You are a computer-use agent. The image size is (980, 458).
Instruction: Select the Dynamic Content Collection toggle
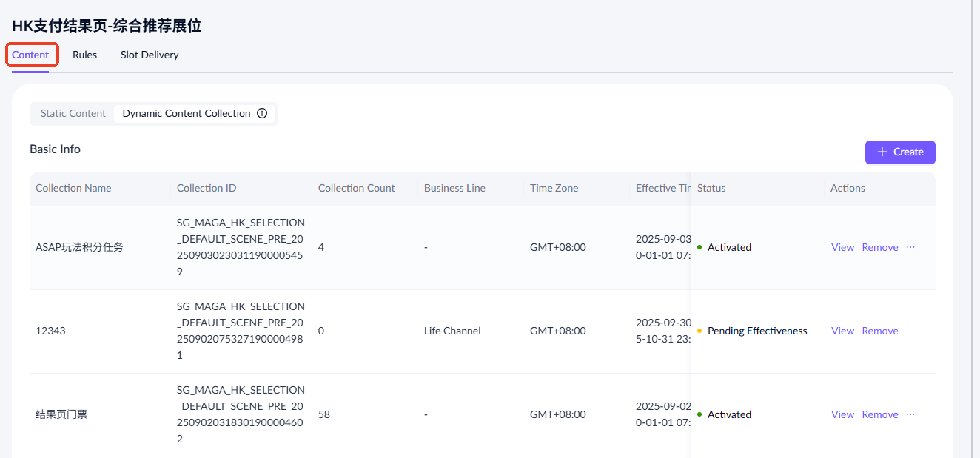(x=187, y=113)
